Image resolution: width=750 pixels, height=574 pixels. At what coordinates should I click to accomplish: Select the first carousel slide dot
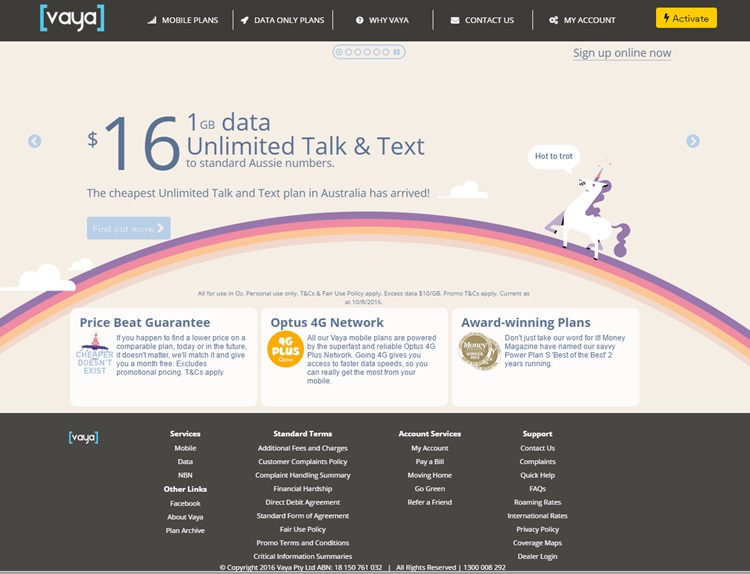[x=339, y=52]
